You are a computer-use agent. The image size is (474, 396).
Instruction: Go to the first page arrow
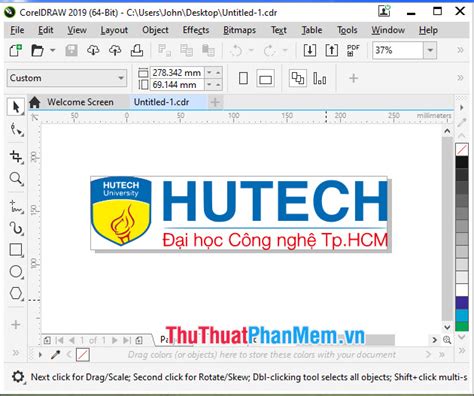[59, 340]
